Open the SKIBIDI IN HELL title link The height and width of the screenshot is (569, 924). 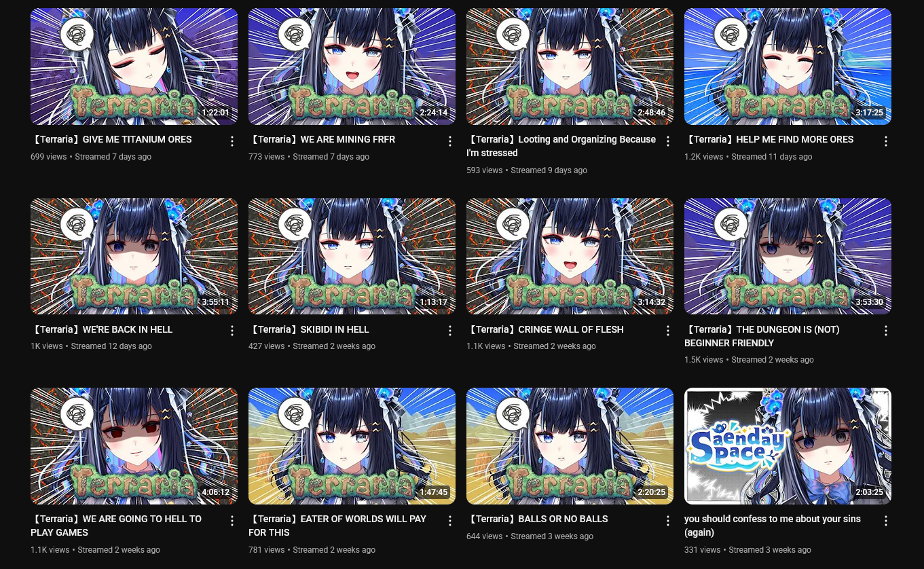click(x=309, y=329)
